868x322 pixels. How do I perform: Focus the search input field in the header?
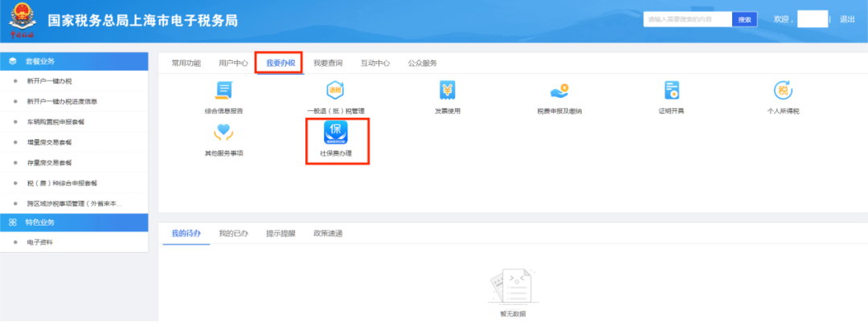coord(687,19)
